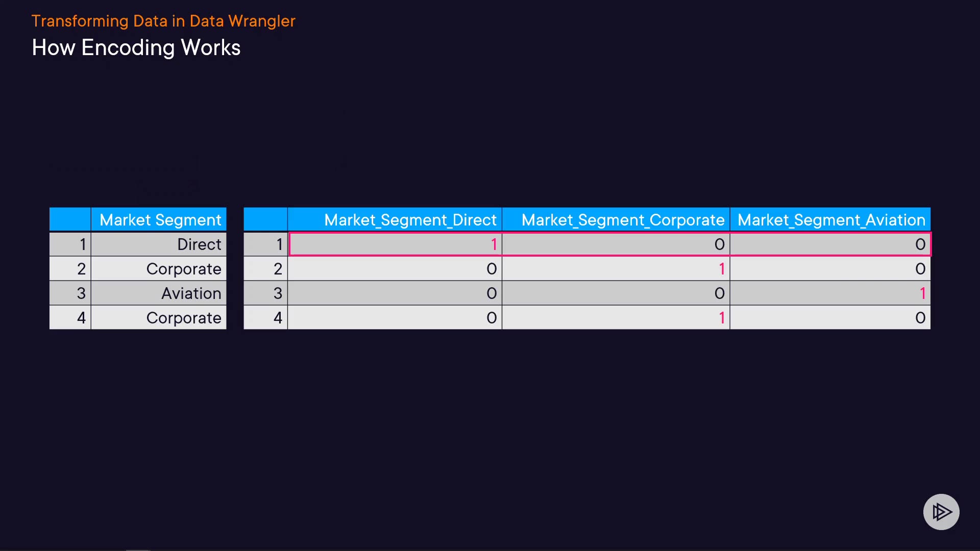
Task: Click the orange "Transforming Data in Data Wrangler" heading
Action: [163, 21]
